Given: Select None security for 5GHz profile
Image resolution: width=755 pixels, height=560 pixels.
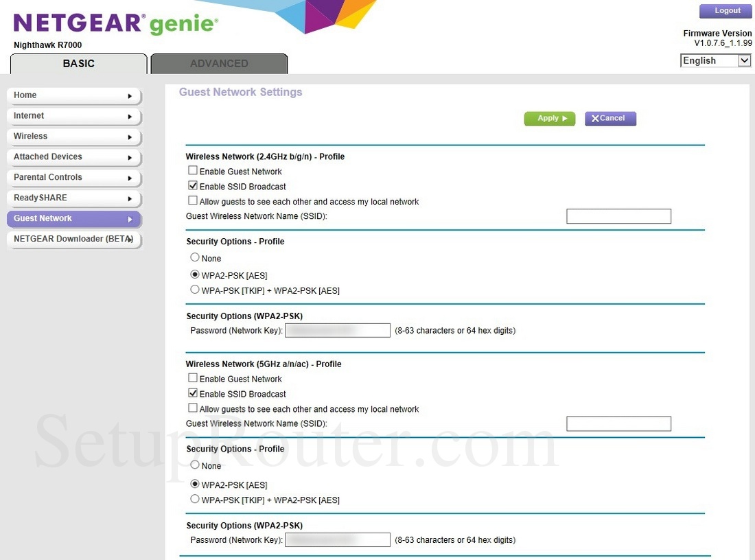Looking at the screenshot, I should point(194,465).
